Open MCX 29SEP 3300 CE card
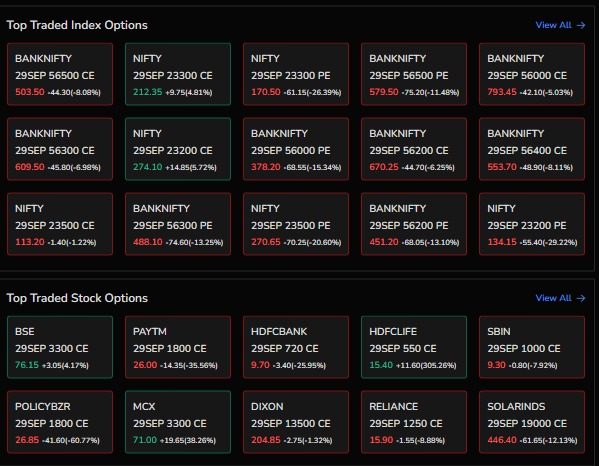The height and width of the screenshot is (466, 599). (x=178, y=422)
